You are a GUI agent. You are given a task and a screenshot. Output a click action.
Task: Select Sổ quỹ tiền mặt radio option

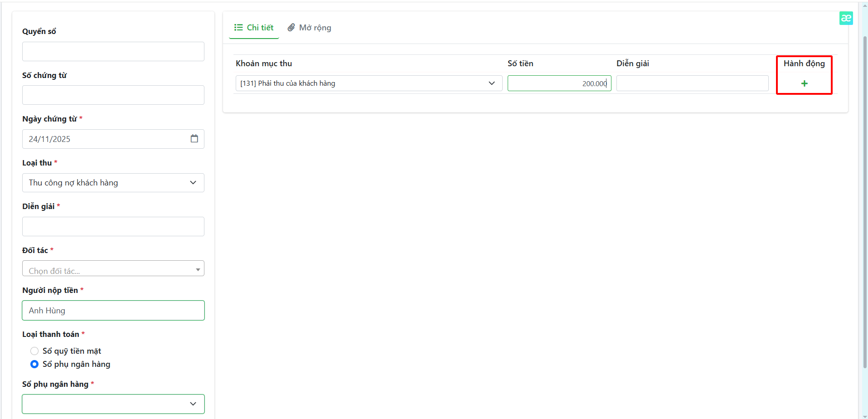tap(34, 351)
